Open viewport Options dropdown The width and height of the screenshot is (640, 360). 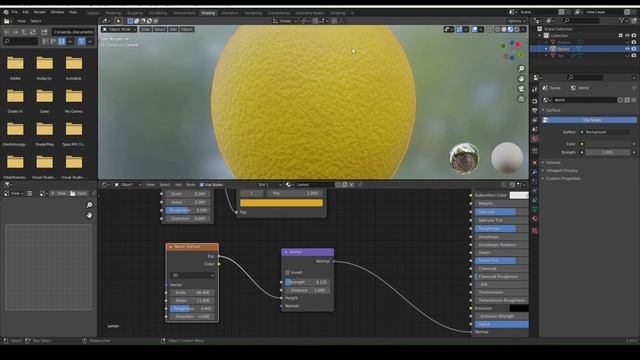coord(516,21)
